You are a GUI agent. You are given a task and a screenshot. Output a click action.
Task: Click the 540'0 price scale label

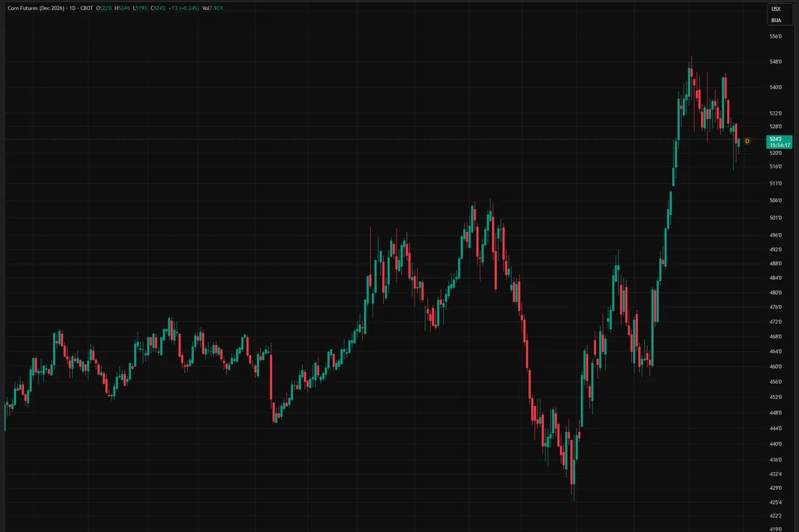pyautogui.click(x=775, y=88)
